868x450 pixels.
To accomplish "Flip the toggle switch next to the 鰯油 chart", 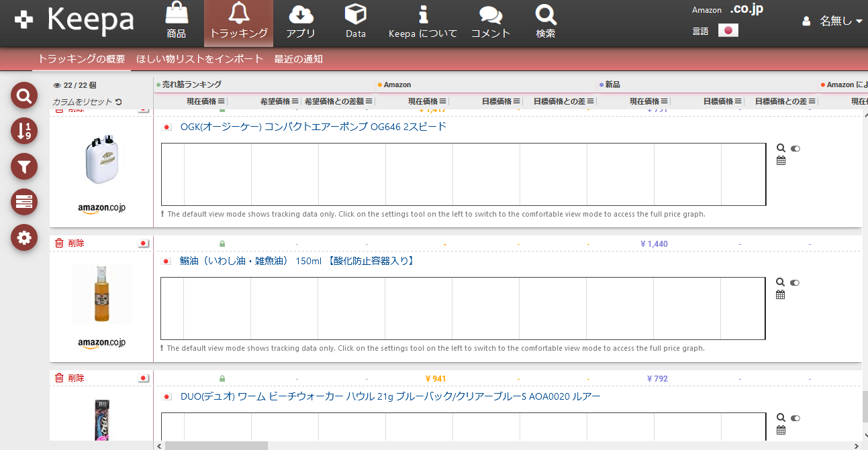I will 795,282.
